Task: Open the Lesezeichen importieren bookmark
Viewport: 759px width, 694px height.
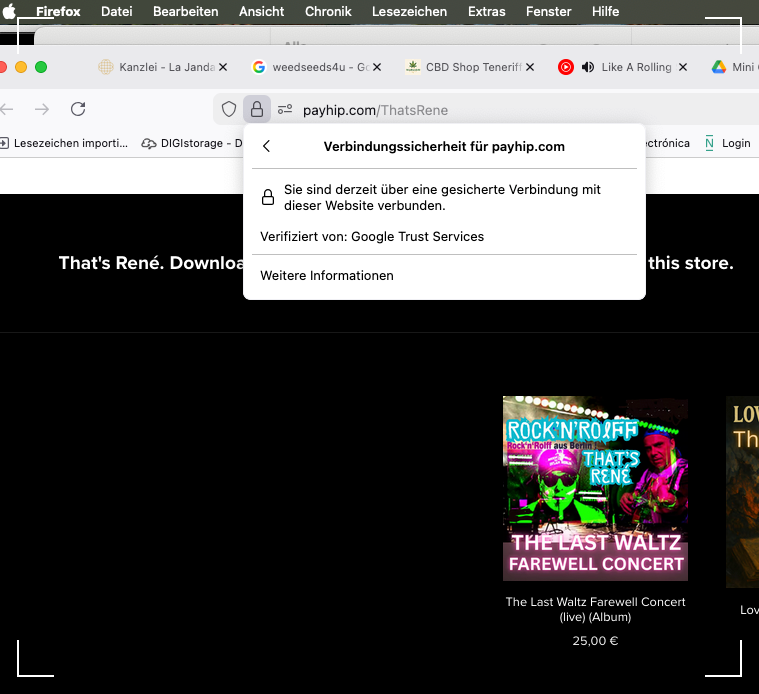Action: click(65, 143)
